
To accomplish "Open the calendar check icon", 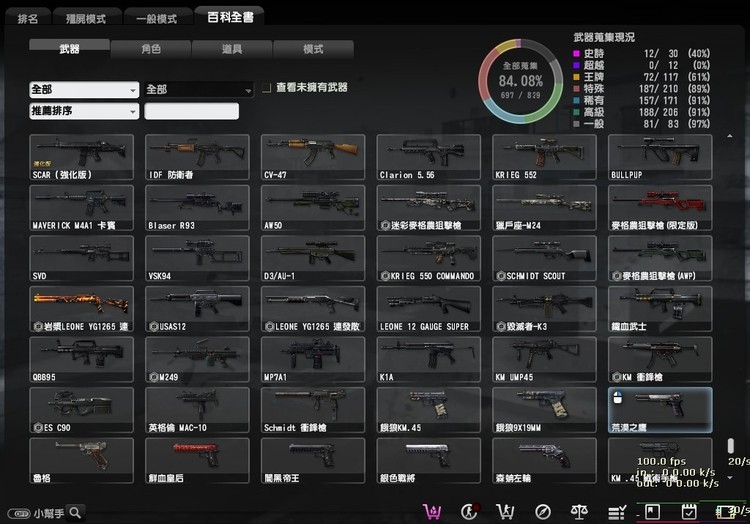I will 689,512.
